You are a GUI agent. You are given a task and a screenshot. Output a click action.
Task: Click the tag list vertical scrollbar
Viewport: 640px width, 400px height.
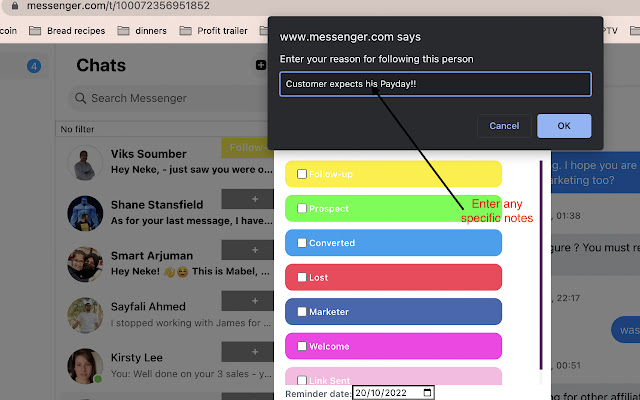pos(541,265)
